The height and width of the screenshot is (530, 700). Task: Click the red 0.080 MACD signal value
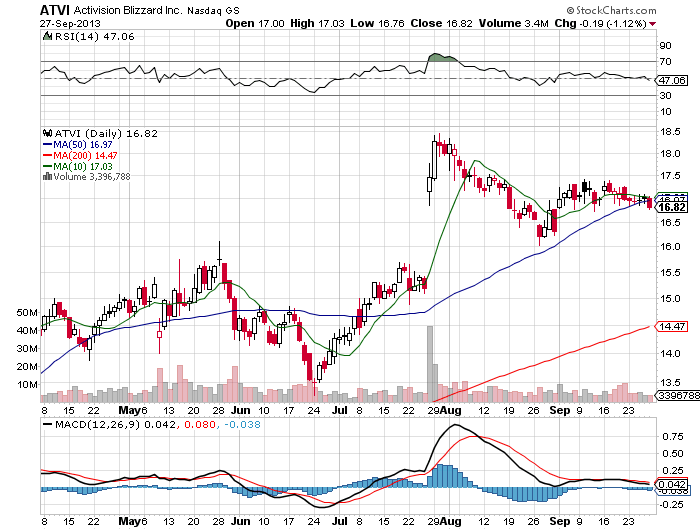pos(200,424)
